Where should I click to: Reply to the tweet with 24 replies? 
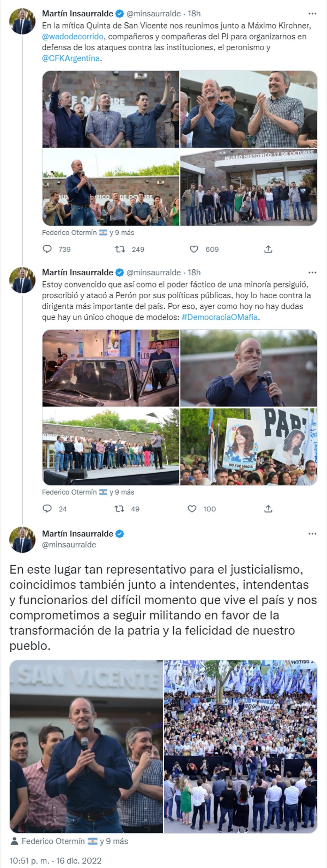click(47, 509)
